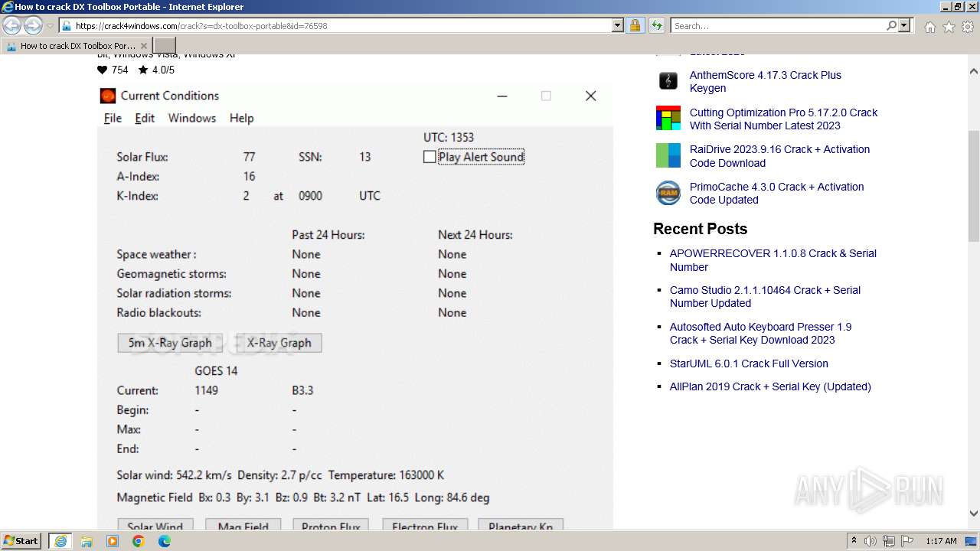The width and height of the screenshot is (980, 551).
Task: Go back with the browser Back arrow
Action: 12,25
